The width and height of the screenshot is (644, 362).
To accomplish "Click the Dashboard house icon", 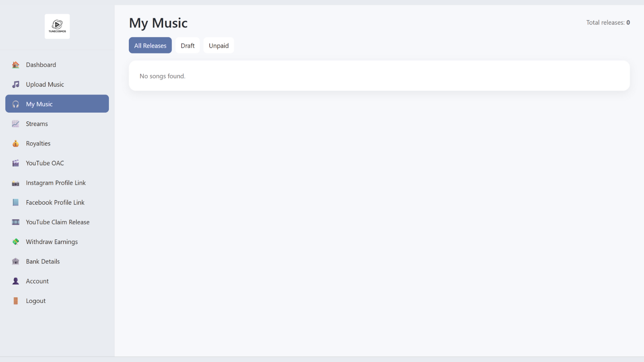I will pos(16,65).
